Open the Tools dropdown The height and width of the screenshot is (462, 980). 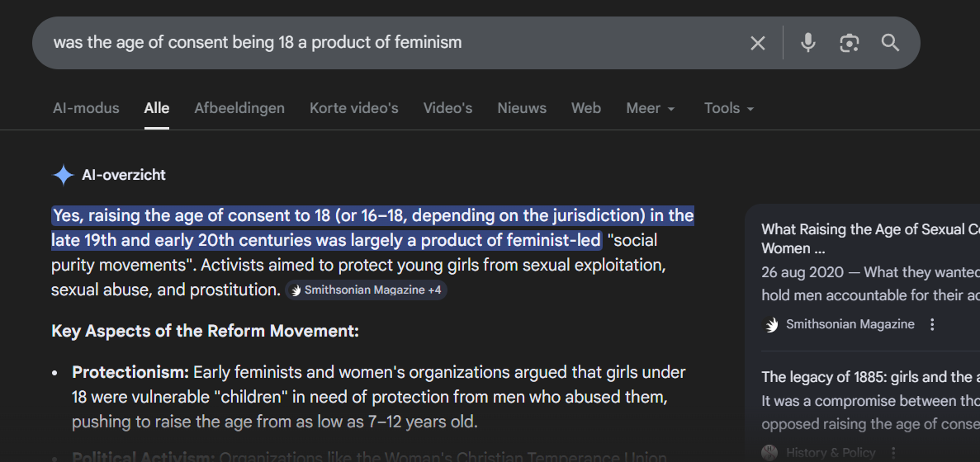pos(729,108)
